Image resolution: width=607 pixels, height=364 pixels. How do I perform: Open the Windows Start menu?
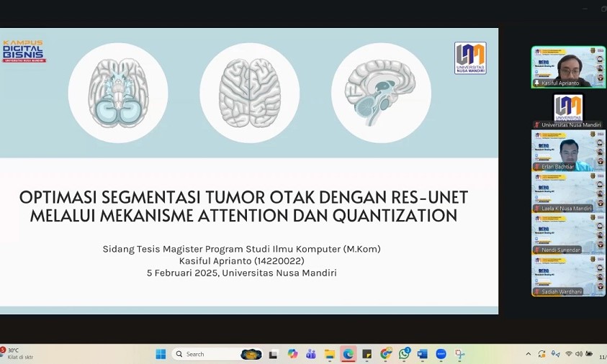(161, 354)
